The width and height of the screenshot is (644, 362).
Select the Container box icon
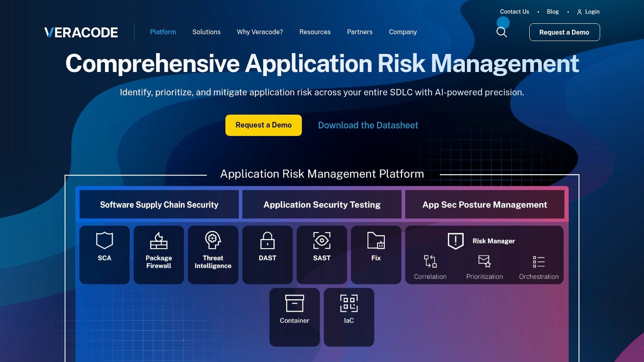[x=295, y=303]
